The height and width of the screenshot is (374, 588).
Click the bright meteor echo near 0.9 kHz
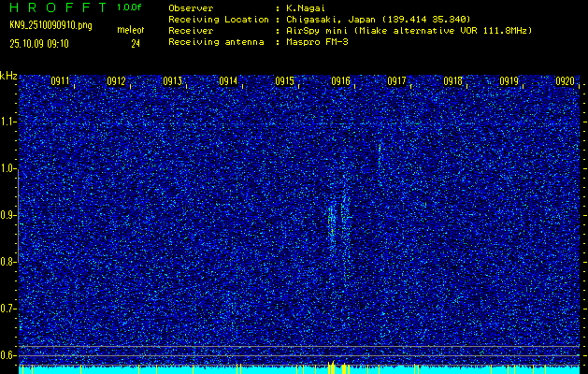point(332,223)
